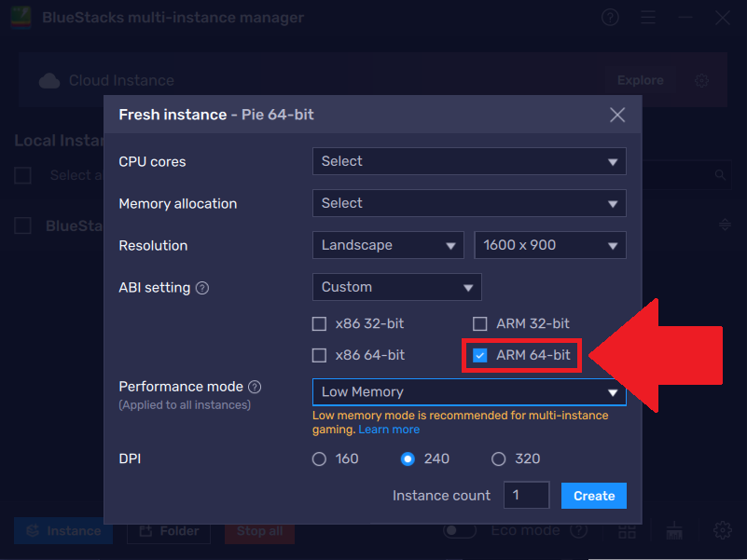Show Performance mode help tooltip icon
747x560 pixels.
[255, 387]
